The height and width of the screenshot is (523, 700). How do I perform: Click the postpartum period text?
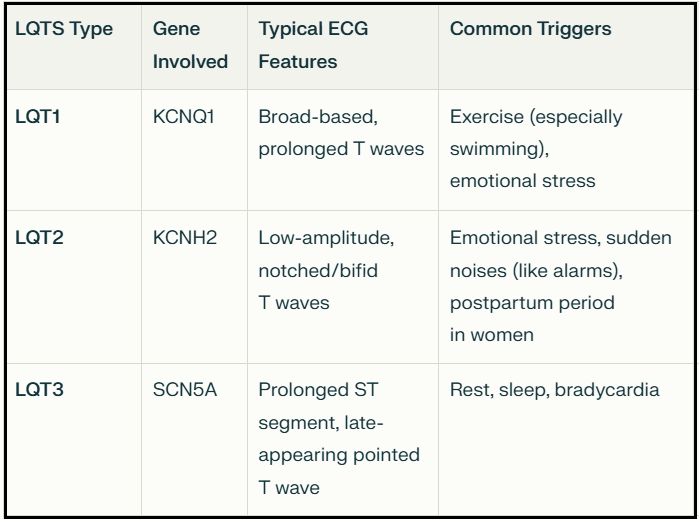click(x=532, y=303)
